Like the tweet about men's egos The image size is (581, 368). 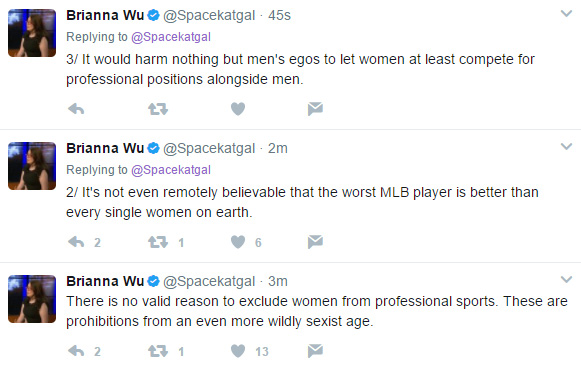[238, 109]
